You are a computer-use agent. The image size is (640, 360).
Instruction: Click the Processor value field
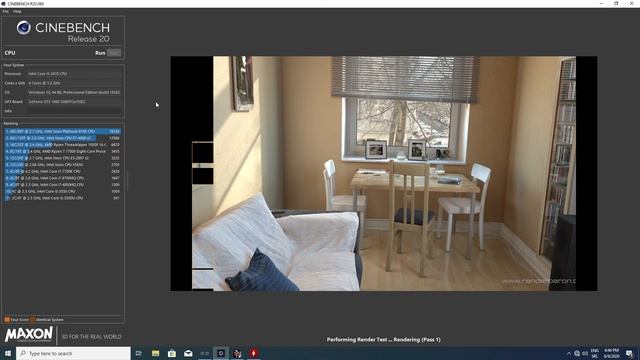pos(74,74)
